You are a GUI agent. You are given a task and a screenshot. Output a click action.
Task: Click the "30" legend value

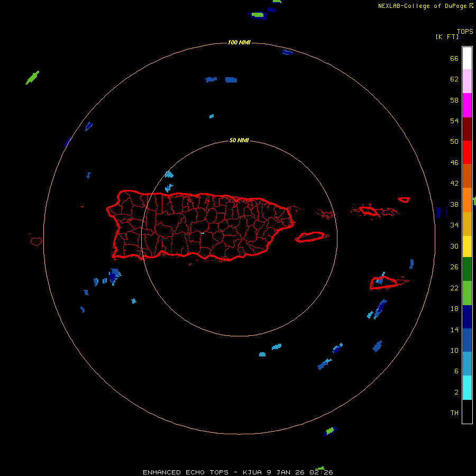(454, 246)
